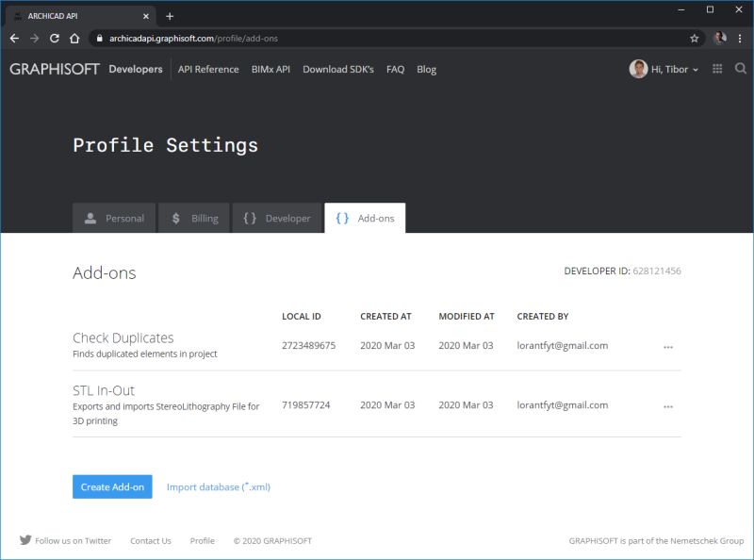Open API Reference in the navigation
The height and width of the screenshot is (560, 754).
208,69
